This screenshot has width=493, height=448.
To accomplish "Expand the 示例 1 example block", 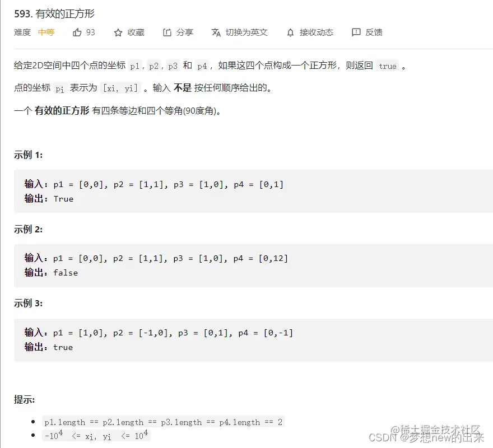I will point(27,155).
